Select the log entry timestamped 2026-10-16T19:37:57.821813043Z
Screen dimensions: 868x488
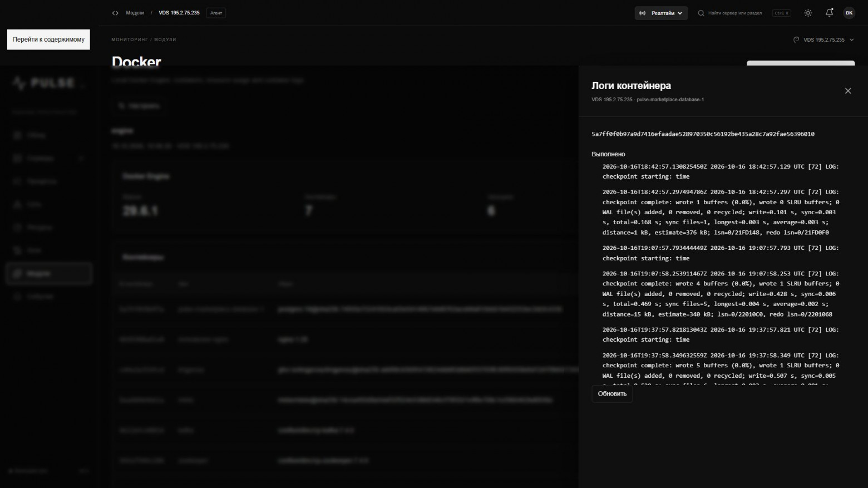(721, 334)
